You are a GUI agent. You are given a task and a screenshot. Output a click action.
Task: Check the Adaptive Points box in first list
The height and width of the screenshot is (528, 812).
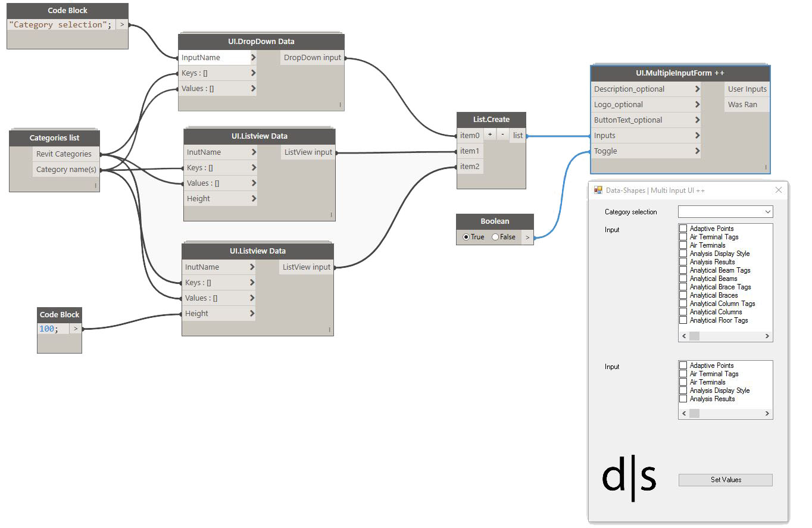click(683, 229)
